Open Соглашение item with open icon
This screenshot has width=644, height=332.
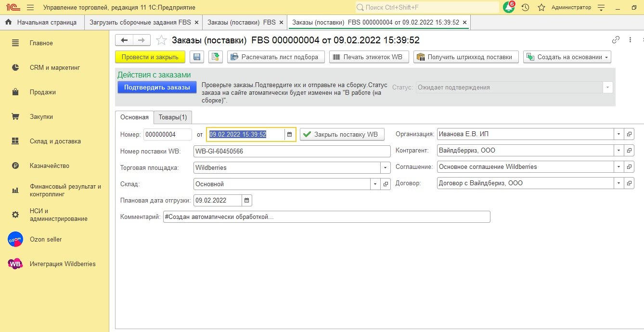tap(629, 167)
